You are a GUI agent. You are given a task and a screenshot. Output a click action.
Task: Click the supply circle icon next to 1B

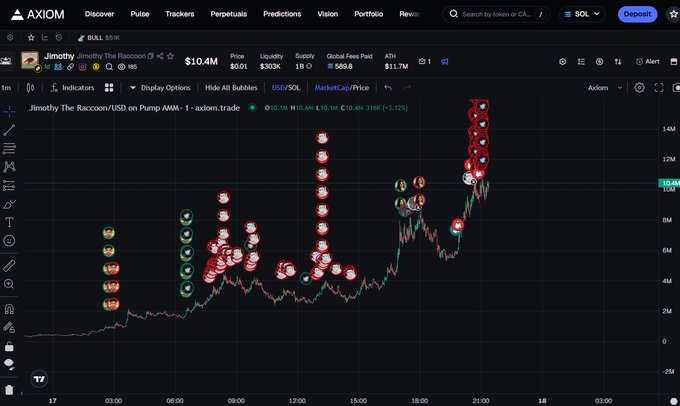(309, 66)
